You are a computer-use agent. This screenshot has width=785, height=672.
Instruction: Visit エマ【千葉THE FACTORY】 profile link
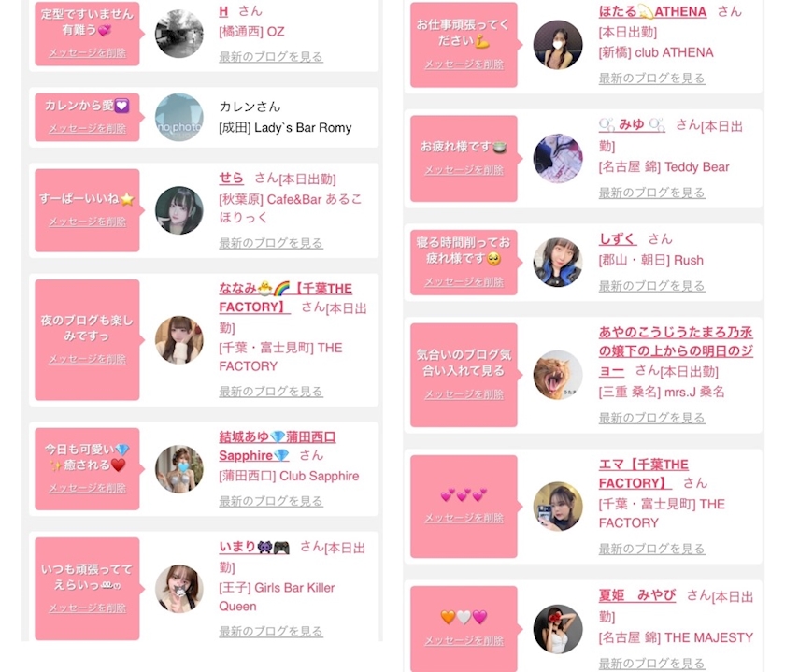coord(644,474)
